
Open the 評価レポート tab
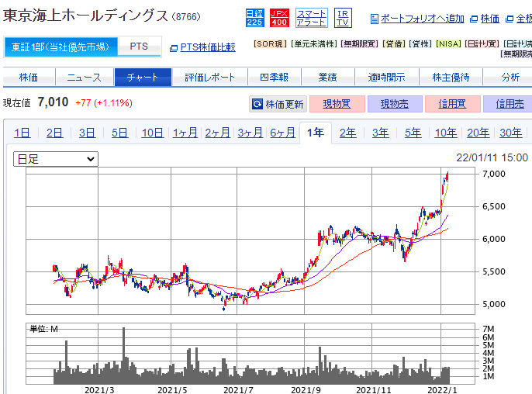(209, 78)
